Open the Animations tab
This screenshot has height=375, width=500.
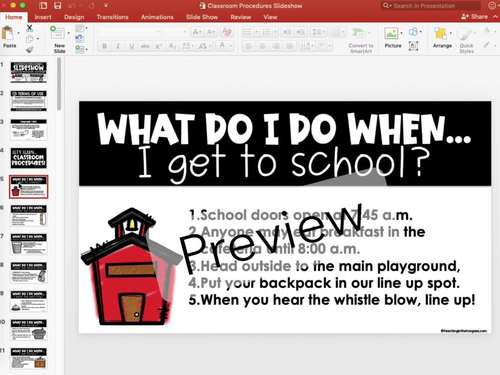(x=157, y=17)
